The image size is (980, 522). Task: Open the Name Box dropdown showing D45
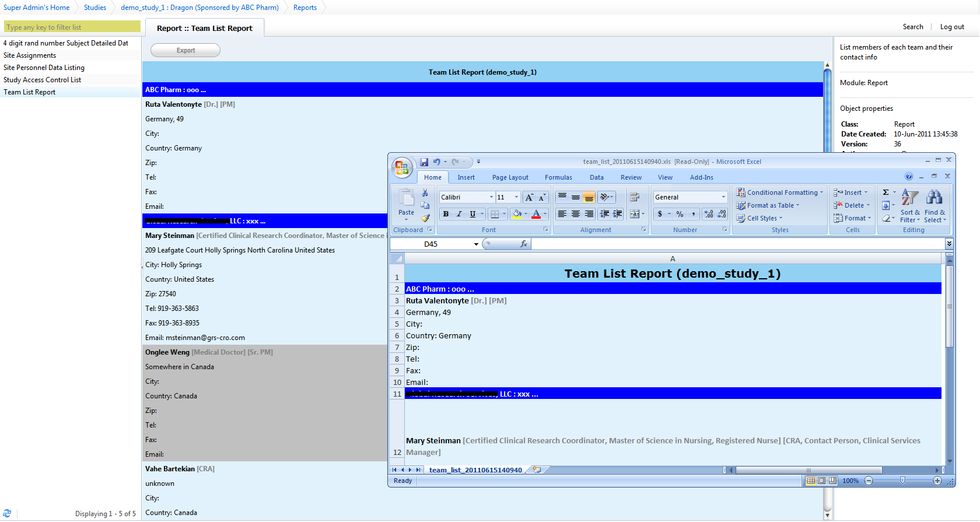coord(476,244)
